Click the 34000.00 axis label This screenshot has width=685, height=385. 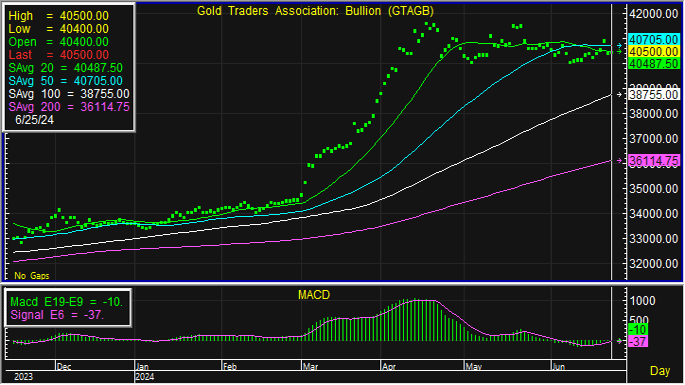tap(654, 214)
